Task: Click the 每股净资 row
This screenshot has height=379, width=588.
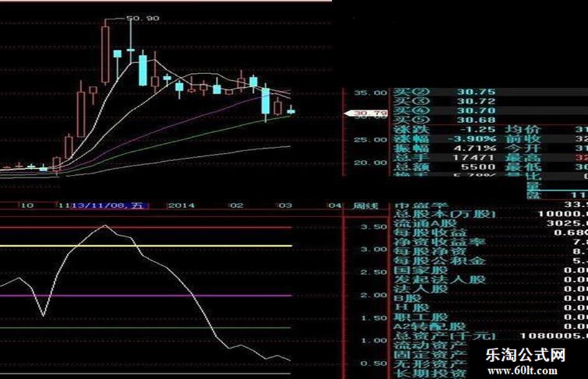Action: pos(490,251)
